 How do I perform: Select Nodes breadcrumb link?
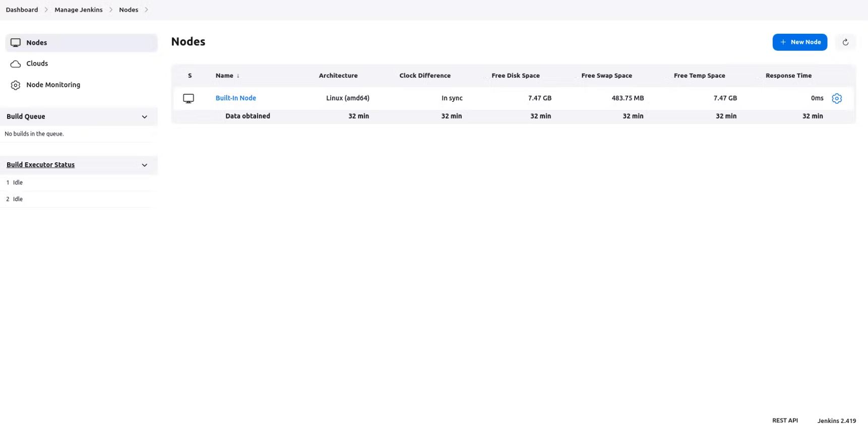click(x=129, y=10)
